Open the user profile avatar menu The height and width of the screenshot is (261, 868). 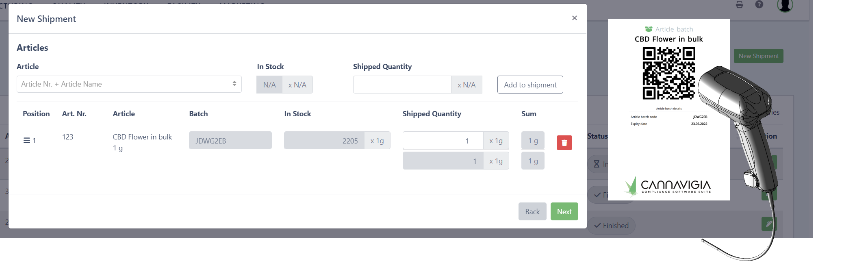coord(785,5)
